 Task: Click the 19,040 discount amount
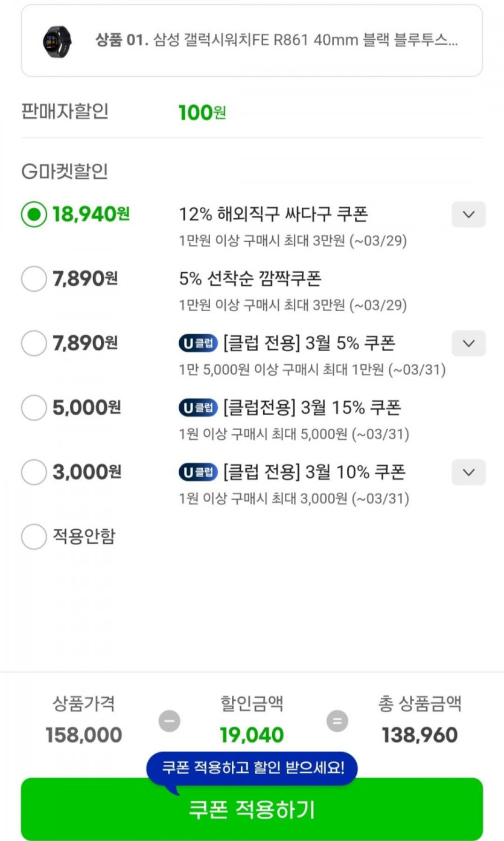252,735
